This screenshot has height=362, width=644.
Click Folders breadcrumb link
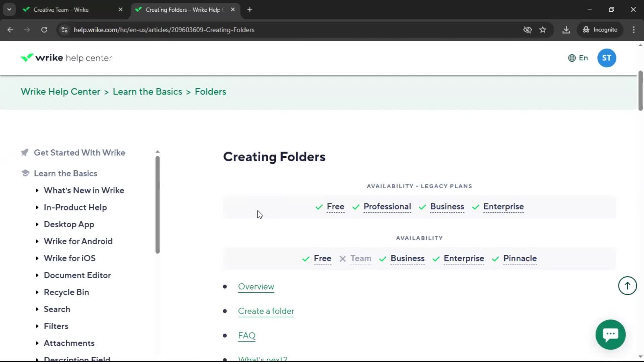(210, 92)
